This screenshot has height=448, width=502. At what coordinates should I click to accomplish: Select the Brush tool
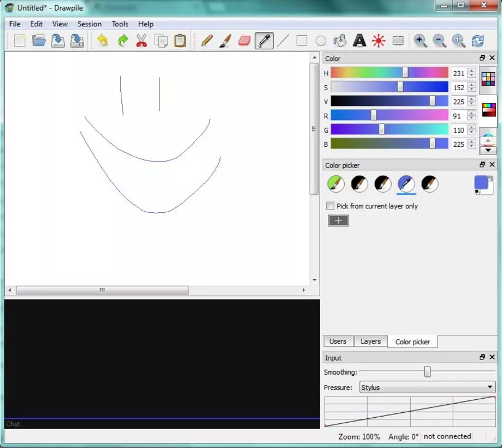(x=226, y=41)
